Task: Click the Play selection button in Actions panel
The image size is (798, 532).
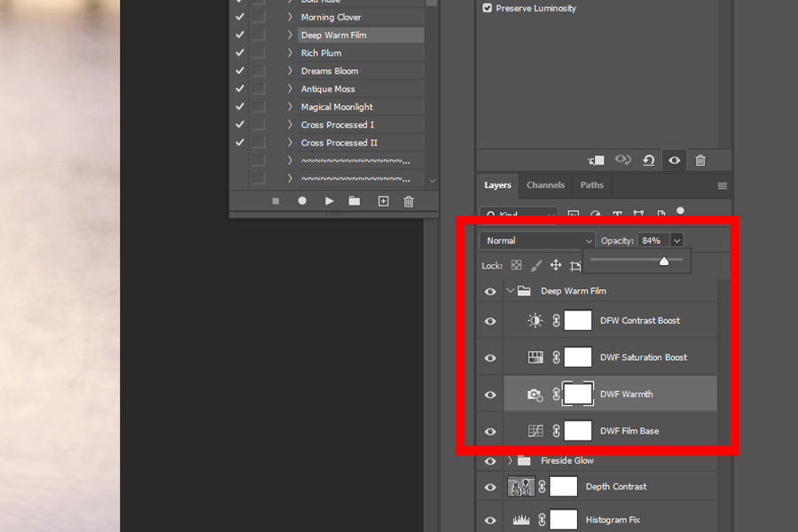Action: pyautogui.click(x=329, y=201)
